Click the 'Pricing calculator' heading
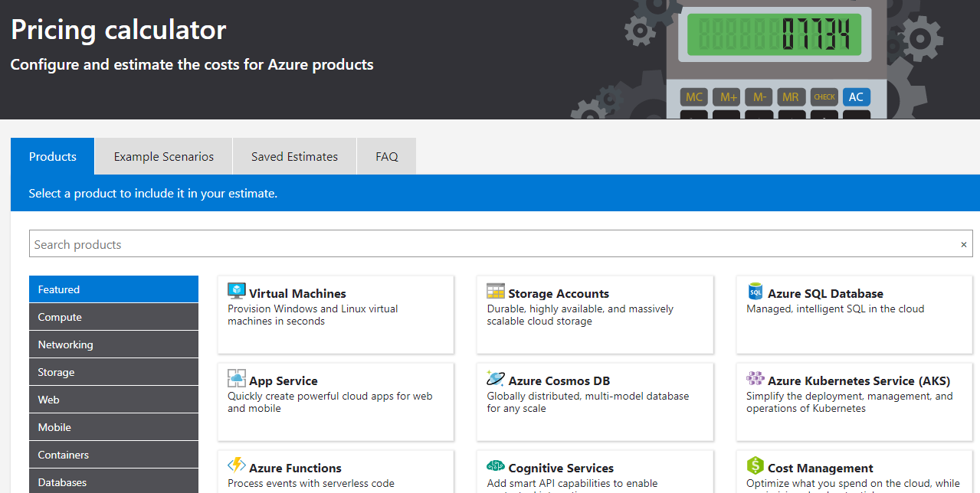The width and height of the screenshot is (980, 493). 119,30
